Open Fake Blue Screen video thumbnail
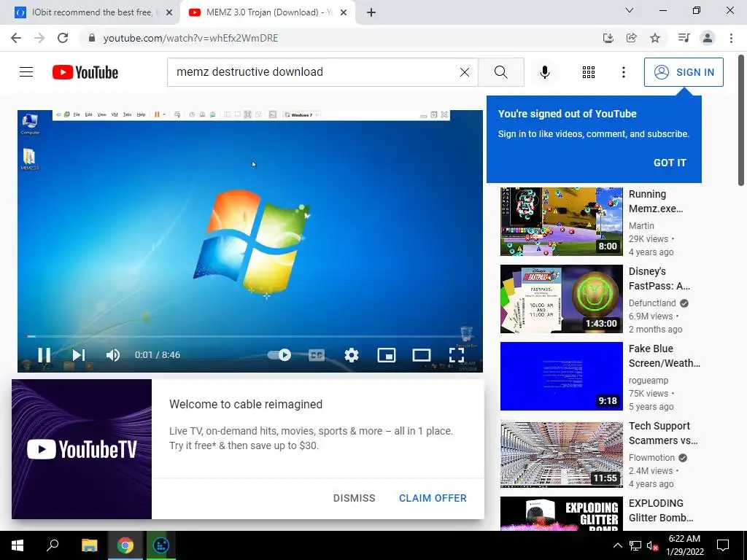The width and height of the screenshot is (747, 560). click(x=561, y=376)
